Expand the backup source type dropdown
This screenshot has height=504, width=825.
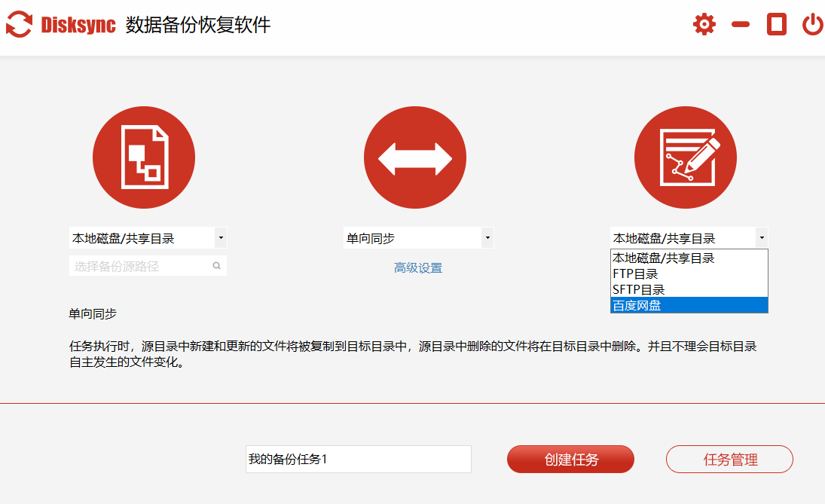(x=220, y=238)
